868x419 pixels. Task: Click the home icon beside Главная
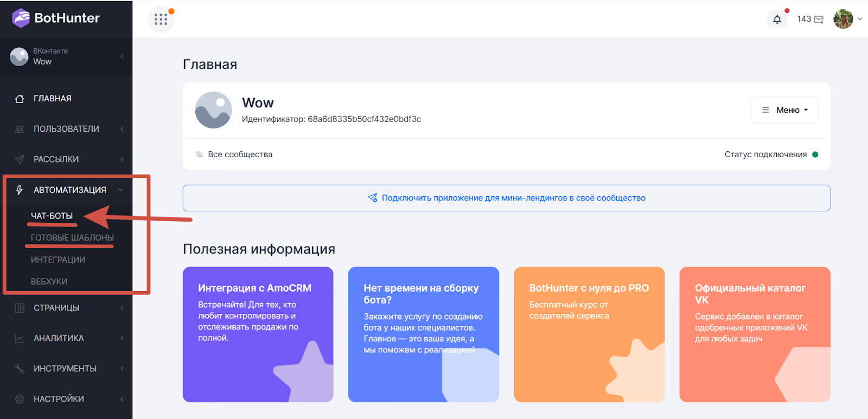20,99
